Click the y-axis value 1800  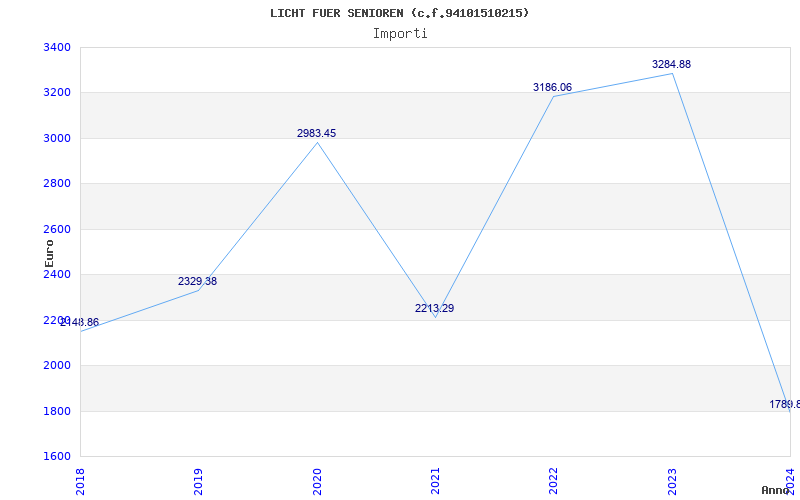[57, 411]
